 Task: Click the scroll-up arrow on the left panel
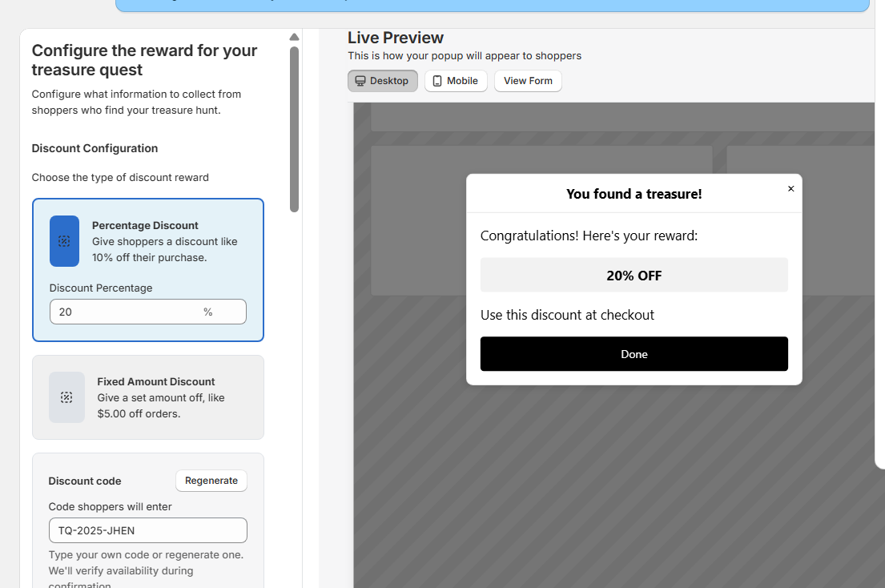coord(294,36)
